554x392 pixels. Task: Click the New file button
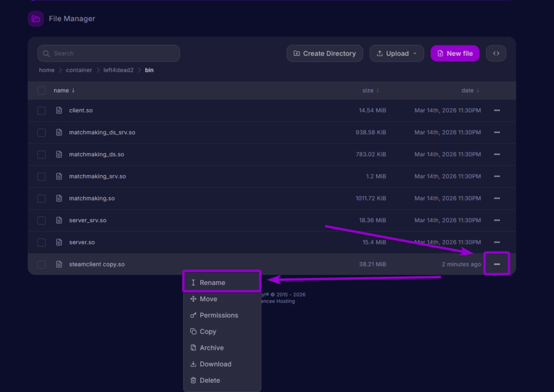point(455,53)
